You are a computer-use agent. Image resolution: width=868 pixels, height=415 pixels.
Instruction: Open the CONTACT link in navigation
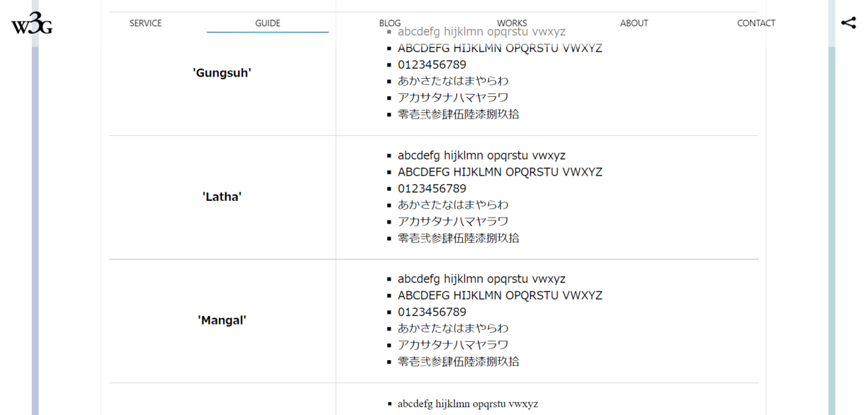(x=756, y=23)
